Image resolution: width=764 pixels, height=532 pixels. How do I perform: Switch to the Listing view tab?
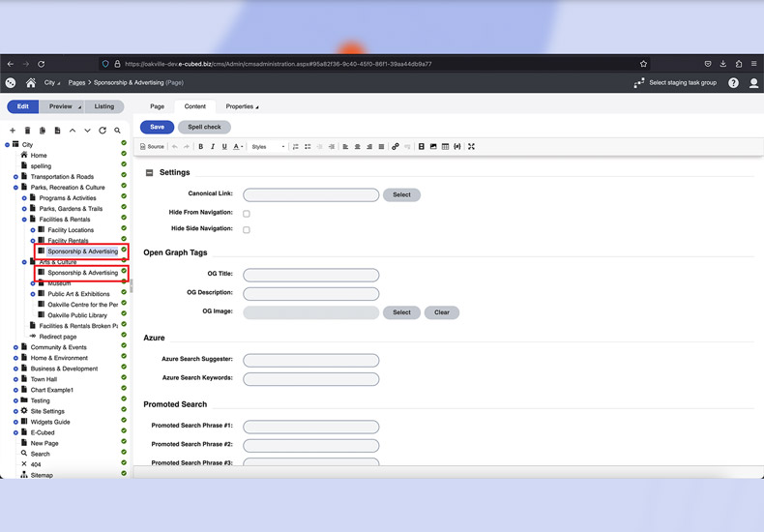[104, 106]
